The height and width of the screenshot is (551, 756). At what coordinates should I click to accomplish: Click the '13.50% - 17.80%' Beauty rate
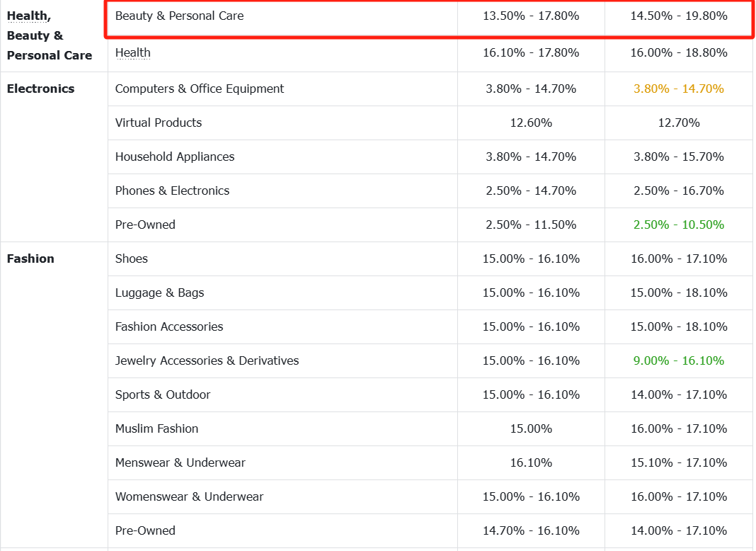click(531, 16)
